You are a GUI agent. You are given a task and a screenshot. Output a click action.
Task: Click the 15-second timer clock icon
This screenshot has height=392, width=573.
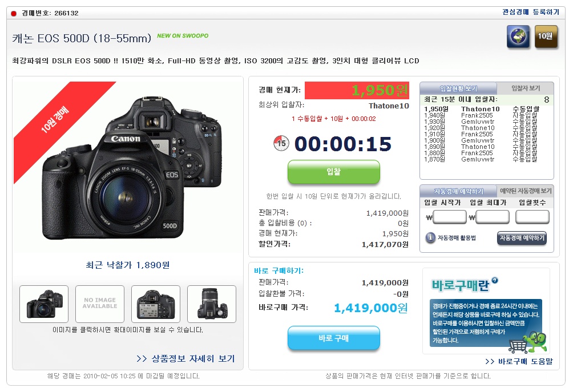click(281, 143)
